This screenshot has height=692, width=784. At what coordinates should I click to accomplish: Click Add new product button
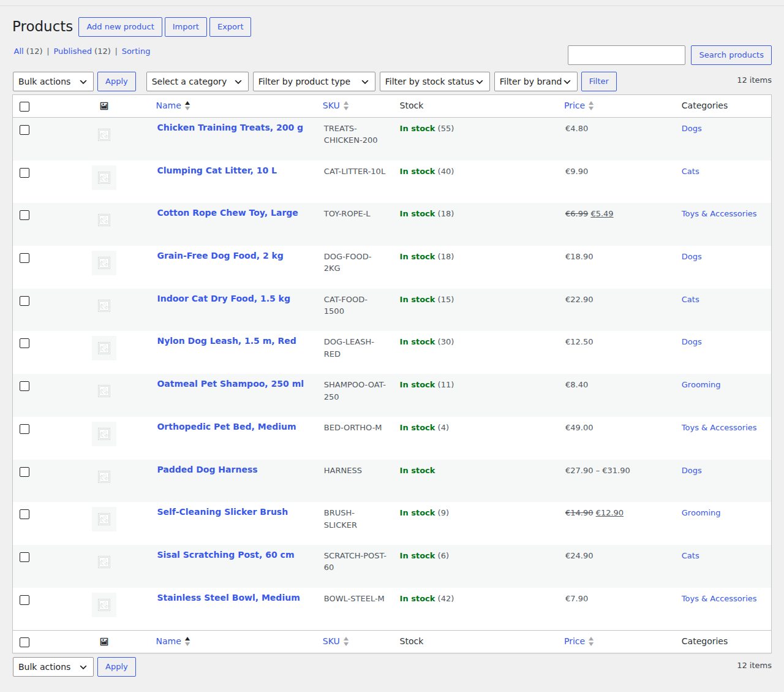coord(121,27)
